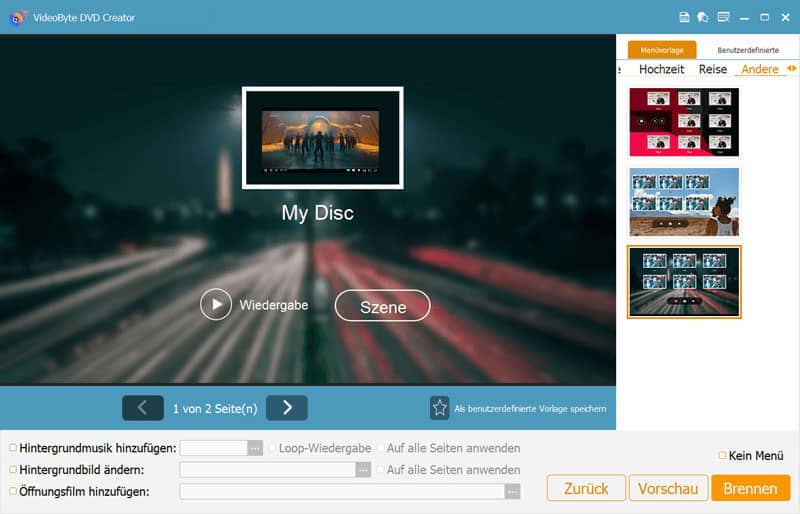Open browse button for Hintergrundbild field

pos(363,469)
